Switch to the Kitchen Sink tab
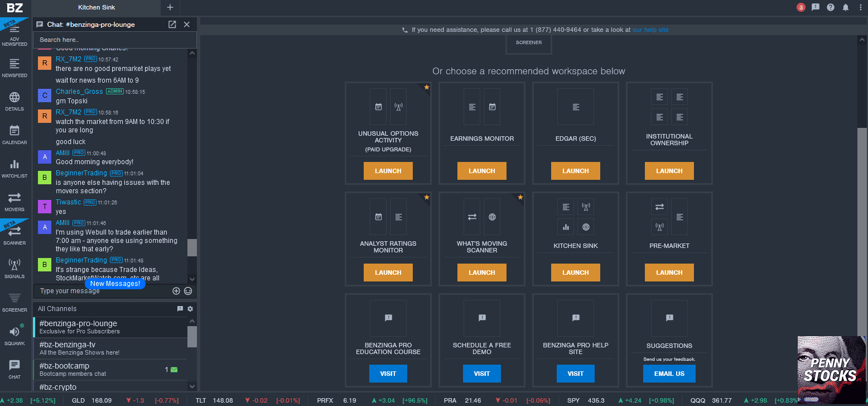868x406 pixels. [97, 7]
